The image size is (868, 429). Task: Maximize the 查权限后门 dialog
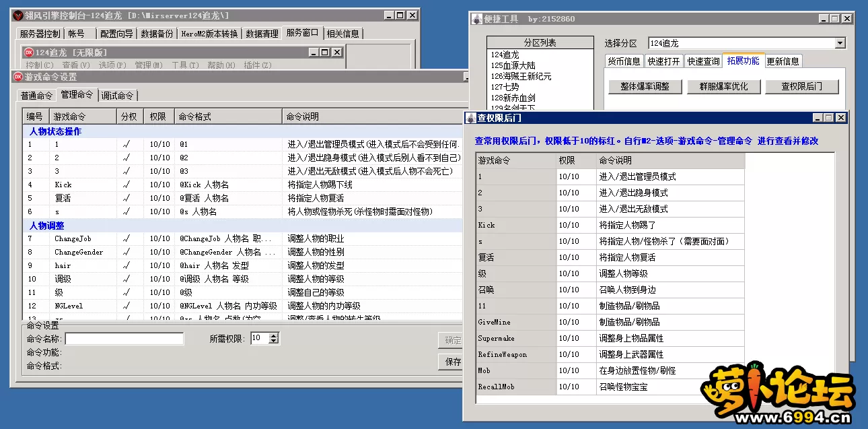point(829,118)
